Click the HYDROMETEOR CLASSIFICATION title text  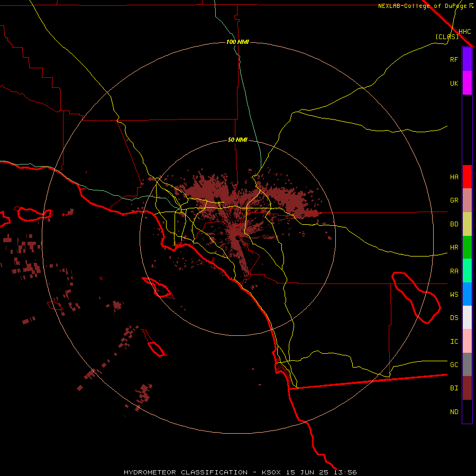pos(186,472)
